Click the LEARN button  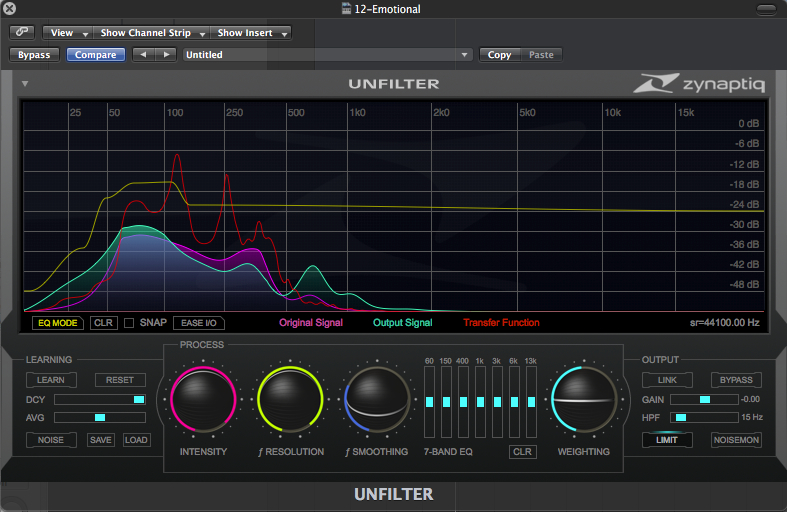click(x=51, y=380)
